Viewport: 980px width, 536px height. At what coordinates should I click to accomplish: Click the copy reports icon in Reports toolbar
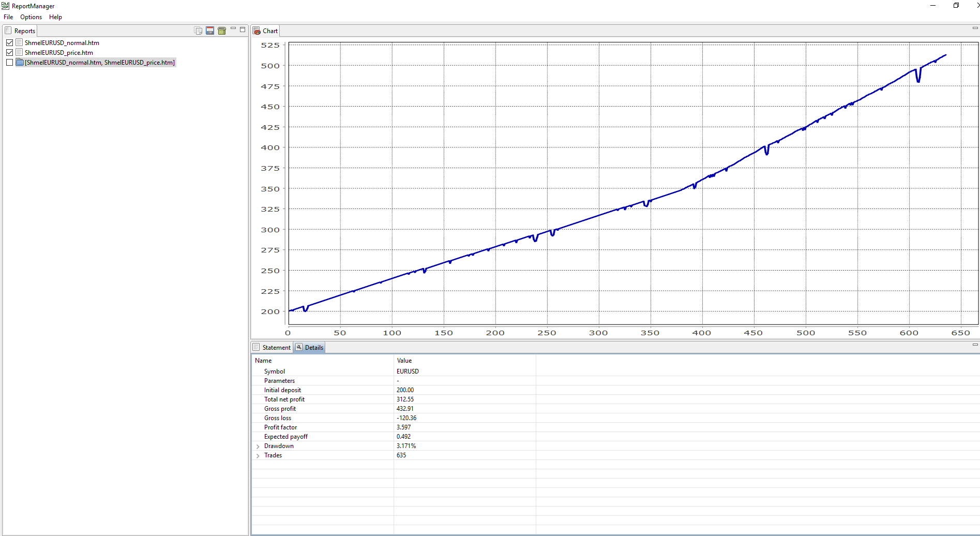[x=198, y=31]
